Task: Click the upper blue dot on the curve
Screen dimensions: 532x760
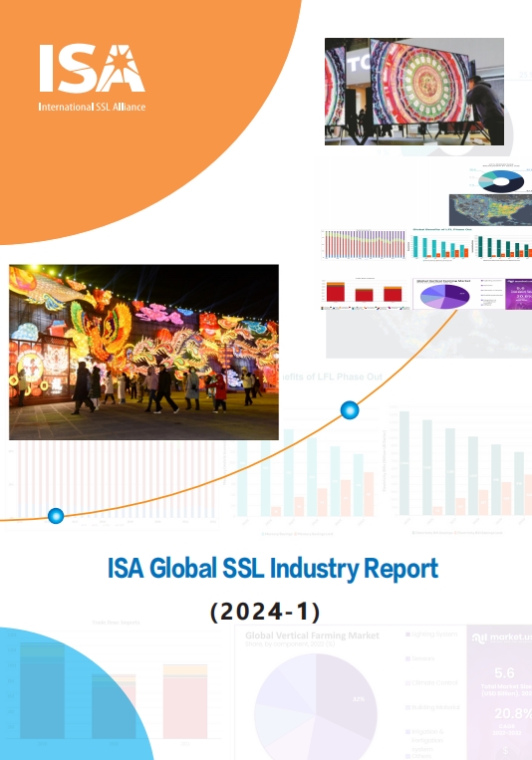Action: tap(349, 410)
